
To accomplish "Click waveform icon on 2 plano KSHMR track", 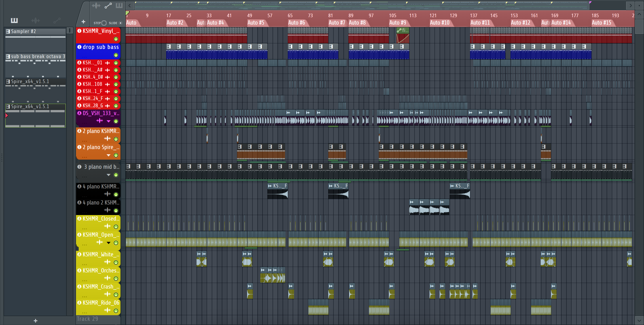I will tap(108, 139).
